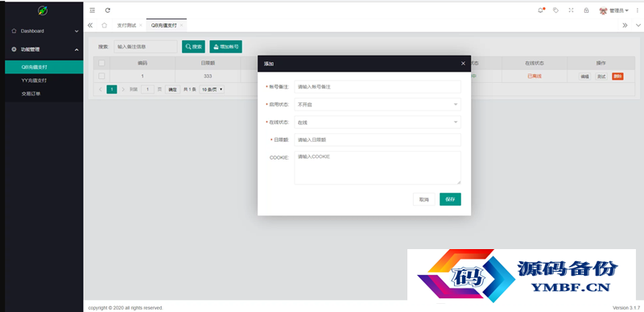
Task: Collapse the sidebar with the menu fold icon
Action: (x=93, y=10)
